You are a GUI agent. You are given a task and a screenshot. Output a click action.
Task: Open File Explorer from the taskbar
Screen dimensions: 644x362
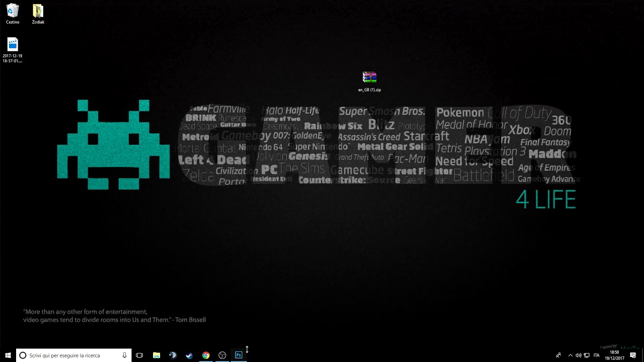click(156, 355)
